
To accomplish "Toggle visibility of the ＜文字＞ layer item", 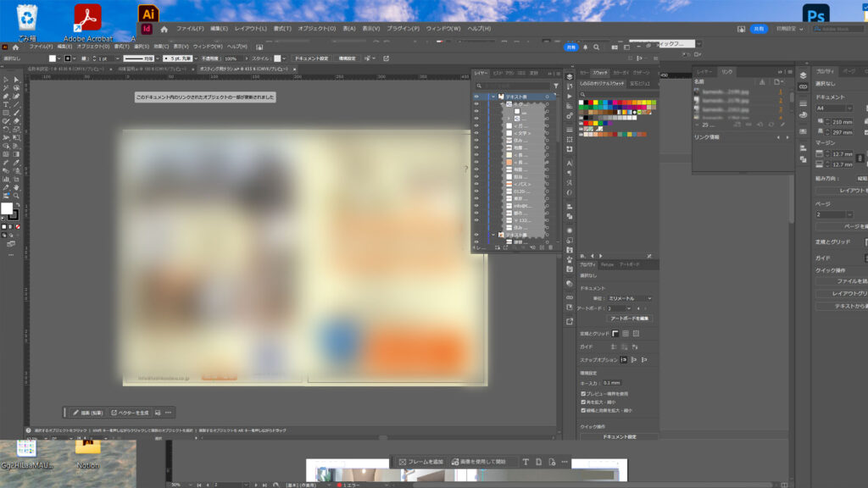I will [476, 133].
